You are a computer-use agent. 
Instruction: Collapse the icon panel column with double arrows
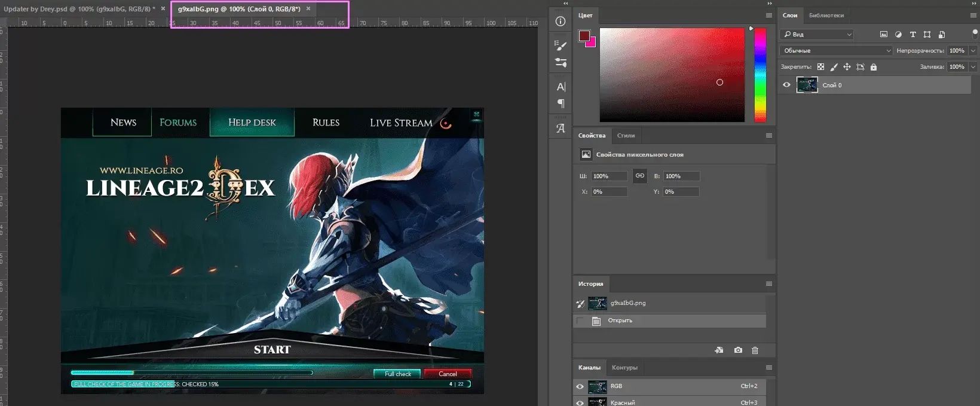click(x=565, y=4)
